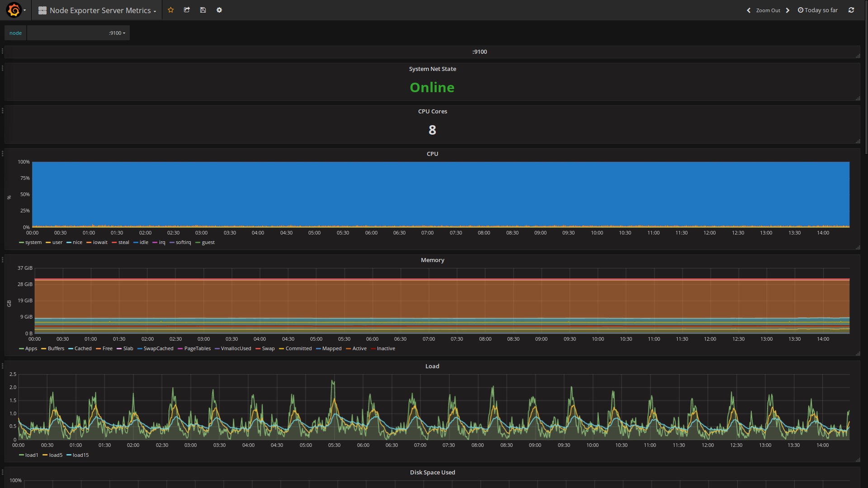868x488 pixels.
Task: Shift time range forward with right arrow
Action: point(788,10)
